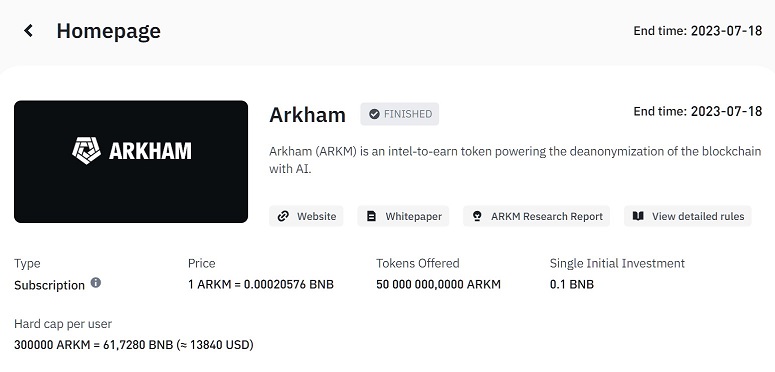This screenshot has height=372, width=775.
Task: Click the FINISHED status label
Action: pyautogui.click(x=408, y=114)
